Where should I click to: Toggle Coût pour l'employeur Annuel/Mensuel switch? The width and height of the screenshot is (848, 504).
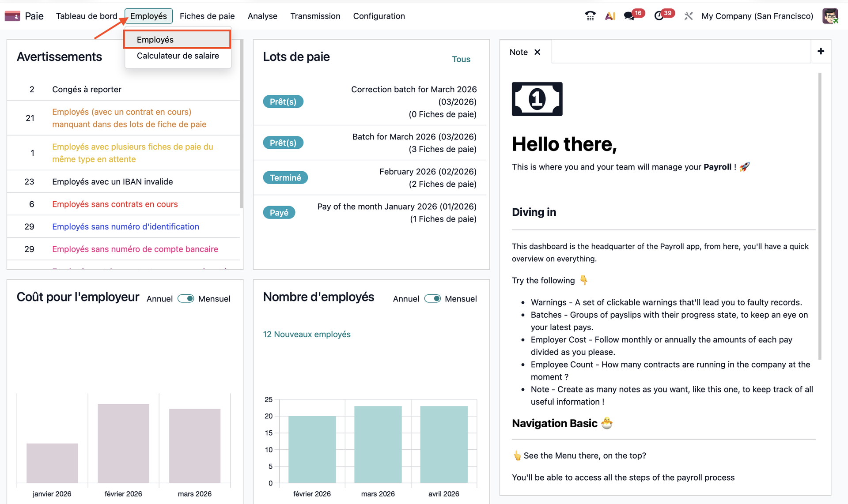point(186,299)
